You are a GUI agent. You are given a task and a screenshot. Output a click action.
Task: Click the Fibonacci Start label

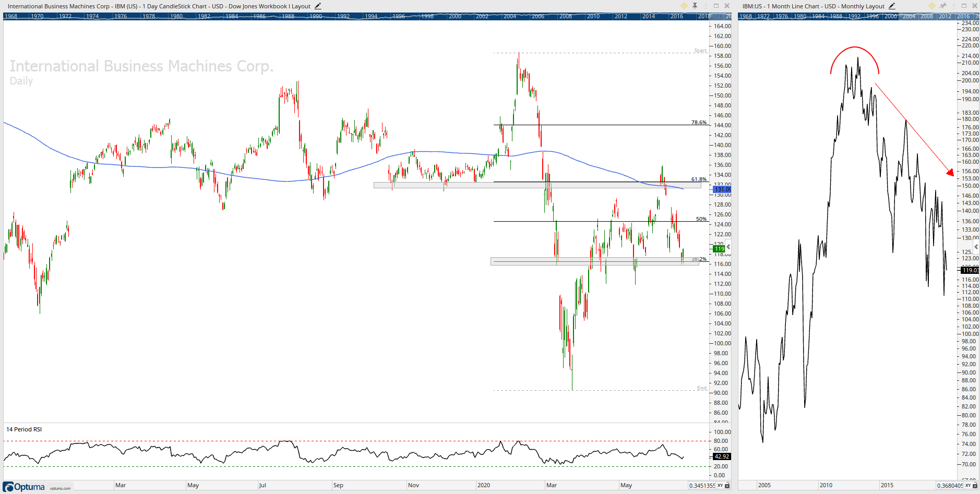[700, 51]
